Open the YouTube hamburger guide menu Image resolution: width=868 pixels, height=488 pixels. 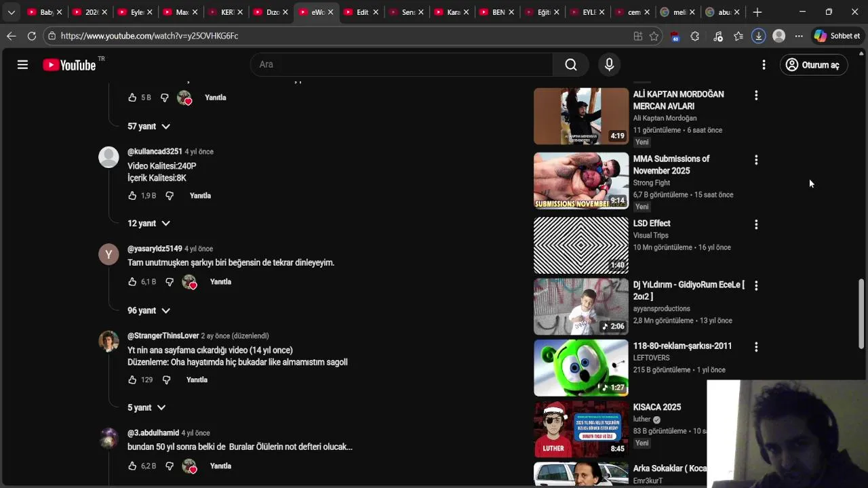[x=22, y=64]
